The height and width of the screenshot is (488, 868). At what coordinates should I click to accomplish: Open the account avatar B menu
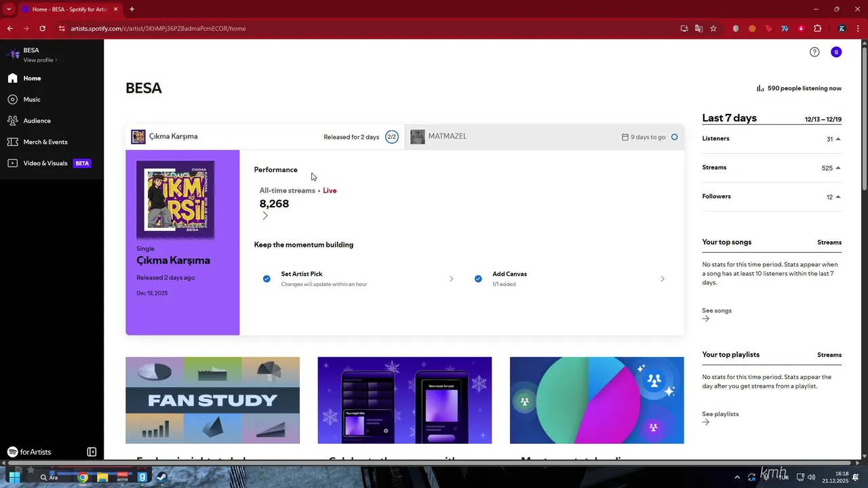tap(836, 52)
